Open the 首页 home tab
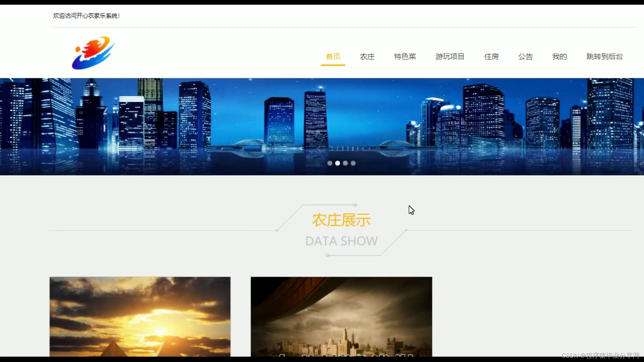This screenshot has height=362, width=644. tap(333, 57)
